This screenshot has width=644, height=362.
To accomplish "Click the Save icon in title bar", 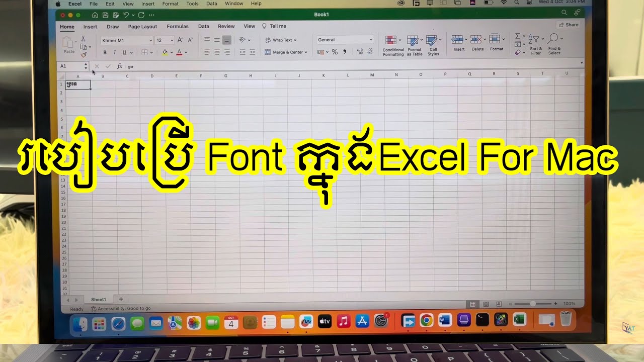I will pyautogui.click(x=105, y=15).
